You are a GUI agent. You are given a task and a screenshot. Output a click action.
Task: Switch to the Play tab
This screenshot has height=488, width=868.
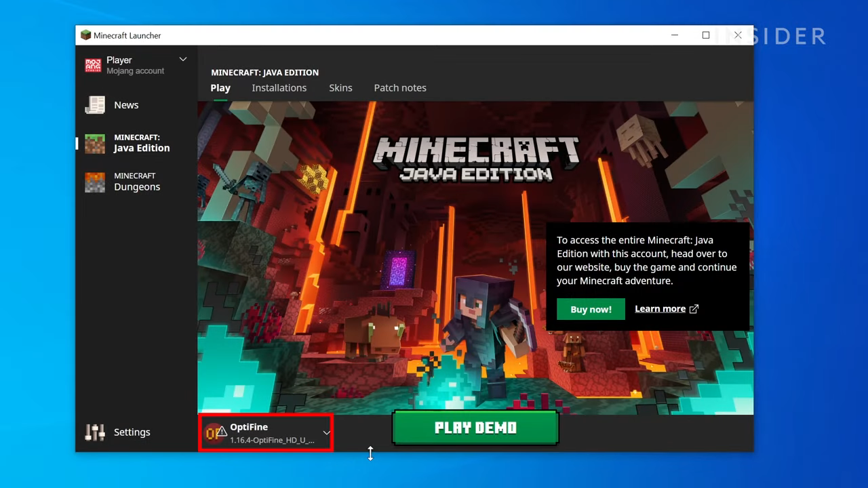pyautogui.click(x=220, y=87)
